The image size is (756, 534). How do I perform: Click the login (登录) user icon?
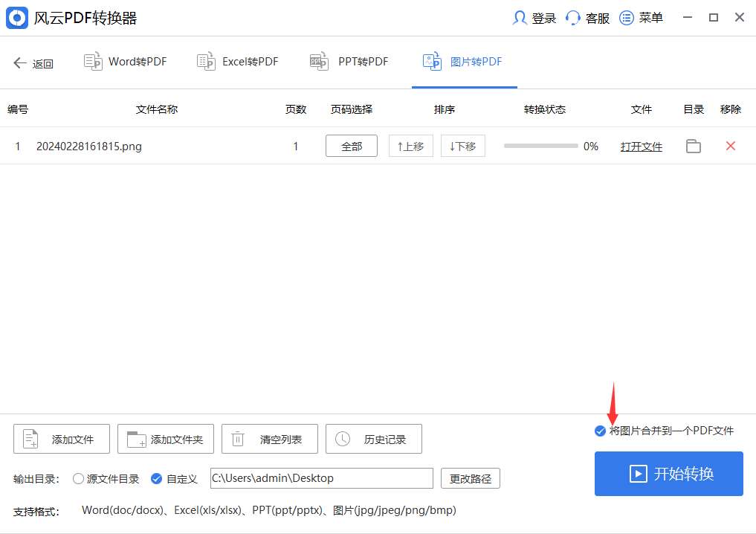pyautogui.click(x=520, y=17)
